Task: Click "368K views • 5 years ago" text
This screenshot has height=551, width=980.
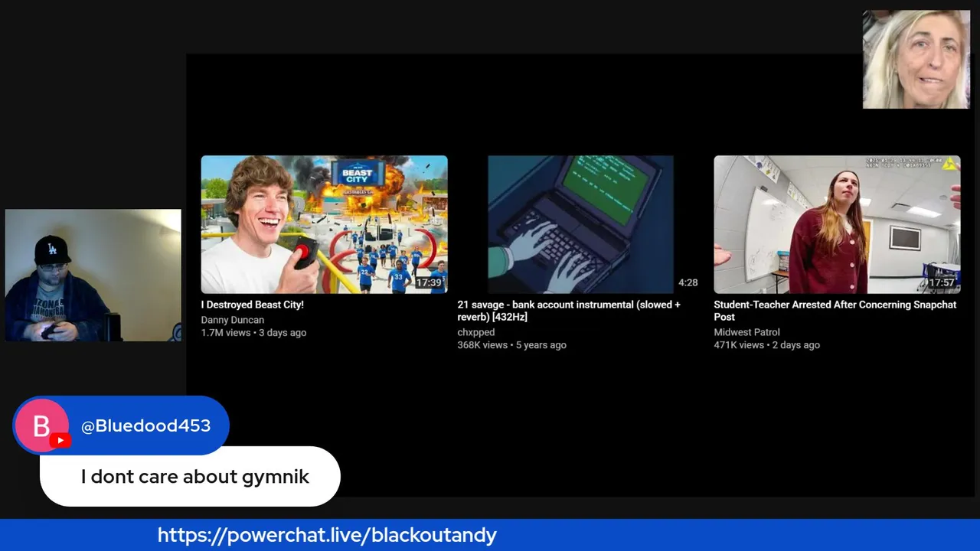Action: [x=512, y=345]
